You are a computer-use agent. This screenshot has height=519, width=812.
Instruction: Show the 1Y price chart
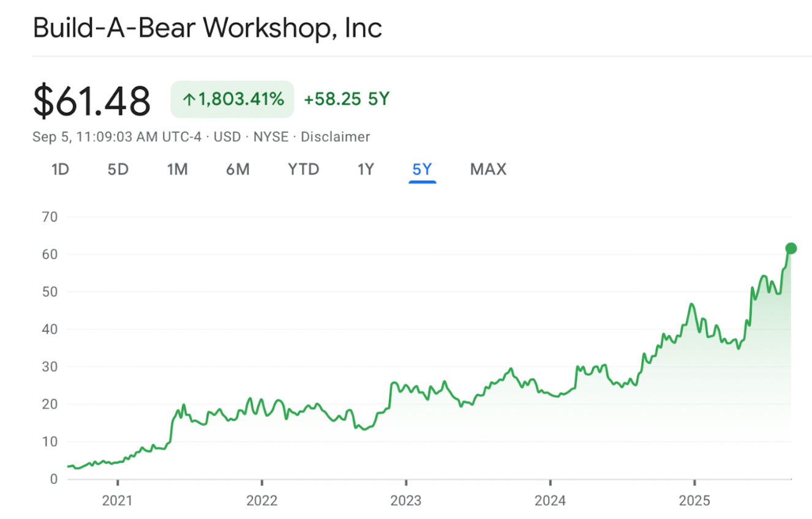click(x=366, y=169)
